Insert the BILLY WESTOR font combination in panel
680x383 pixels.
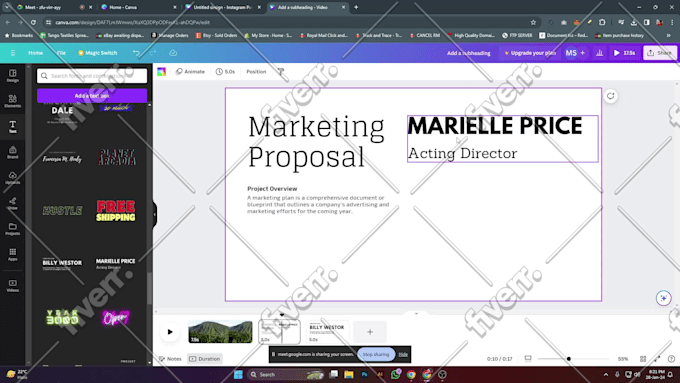point(62,264)
